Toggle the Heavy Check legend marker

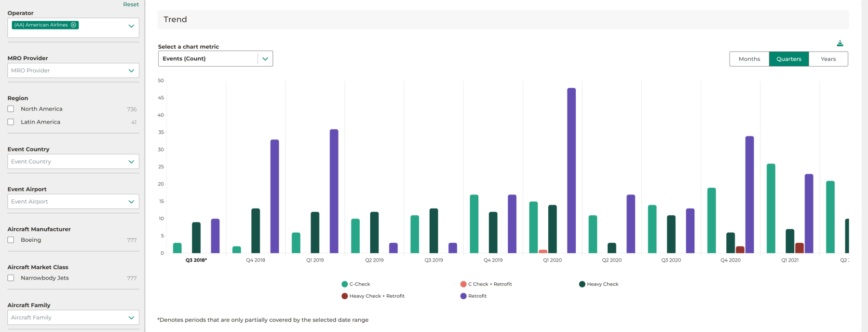click(582, 284)
